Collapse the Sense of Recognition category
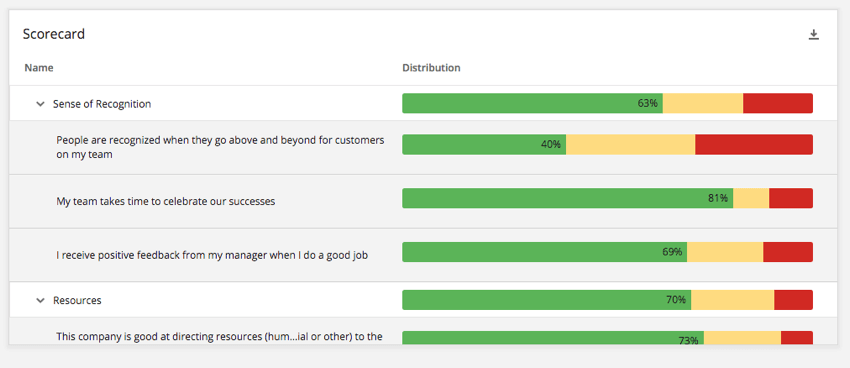 (40, 104)
